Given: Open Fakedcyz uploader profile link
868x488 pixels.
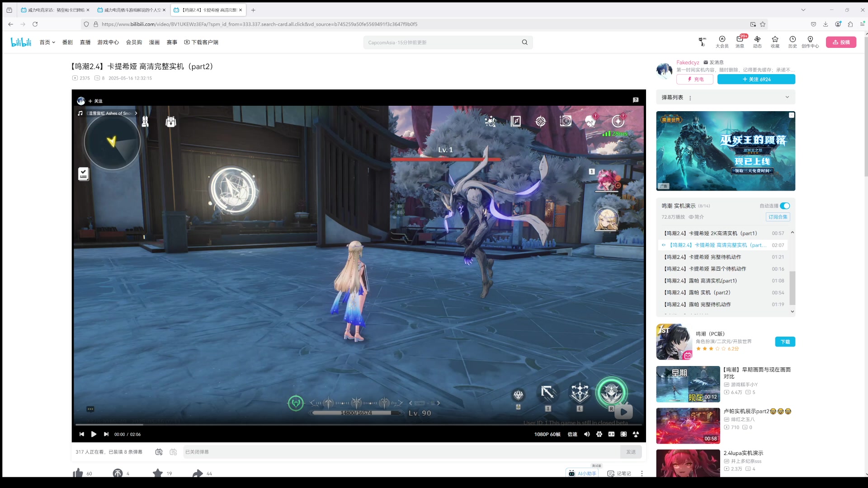Looking at the screenshot, I should point(688,62).
